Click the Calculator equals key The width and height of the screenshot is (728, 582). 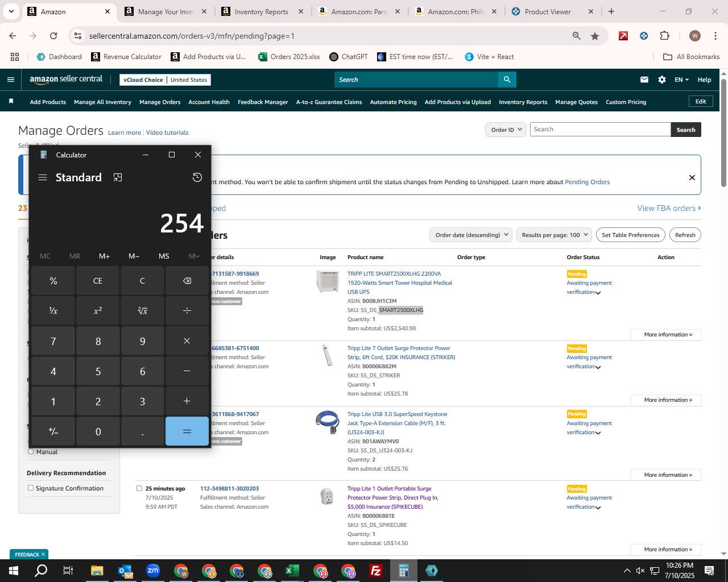187,431
